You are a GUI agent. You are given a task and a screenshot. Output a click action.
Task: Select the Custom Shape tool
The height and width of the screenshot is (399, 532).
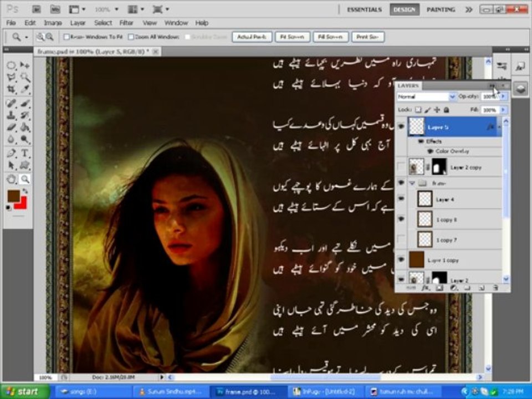pyautogui.click(x=24, y=165)
